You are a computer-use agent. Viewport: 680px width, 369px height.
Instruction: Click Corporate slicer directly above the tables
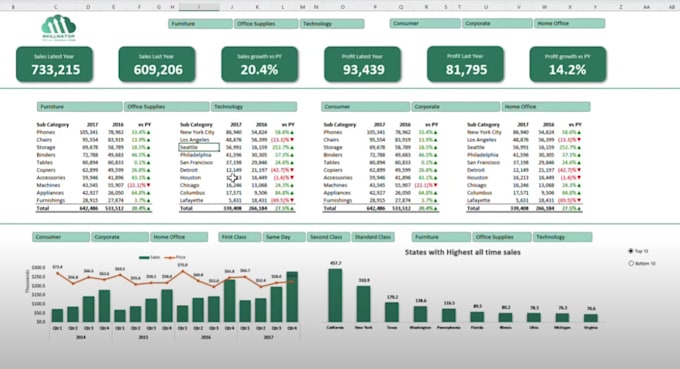point(456,107)
